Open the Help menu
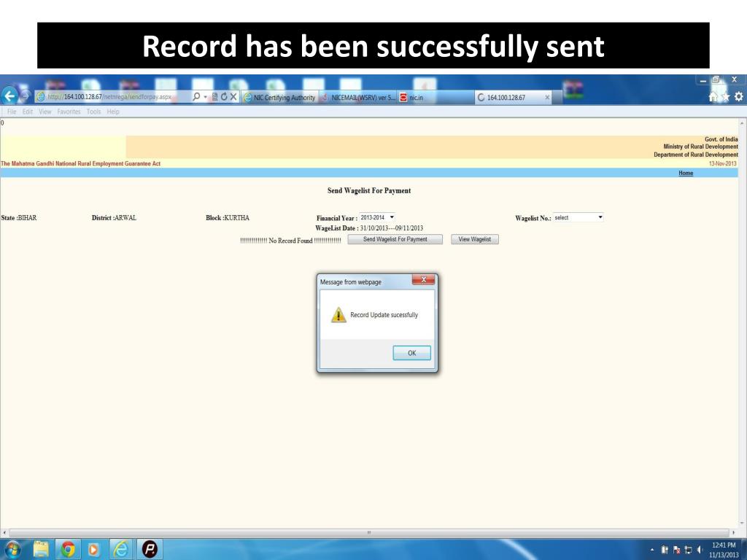 coord(113,112)
